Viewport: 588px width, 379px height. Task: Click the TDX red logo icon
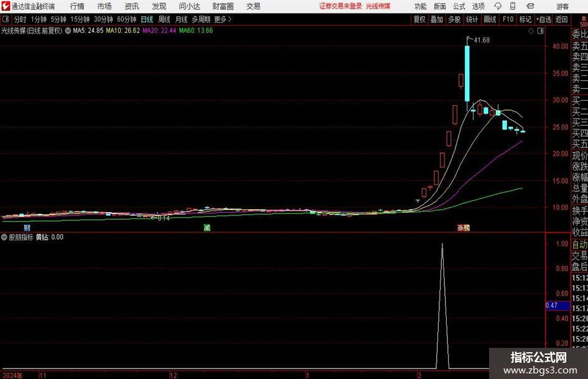[x=6, y=6]
